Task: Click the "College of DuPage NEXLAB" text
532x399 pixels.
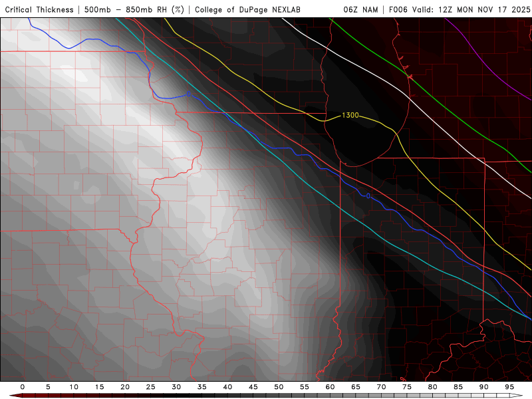Action: (247, 10)
